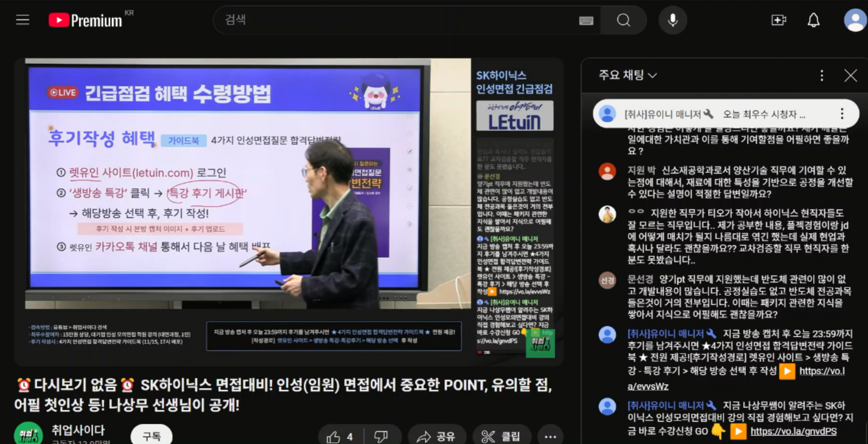Dislike the video with thumbs down

[381, 437]
